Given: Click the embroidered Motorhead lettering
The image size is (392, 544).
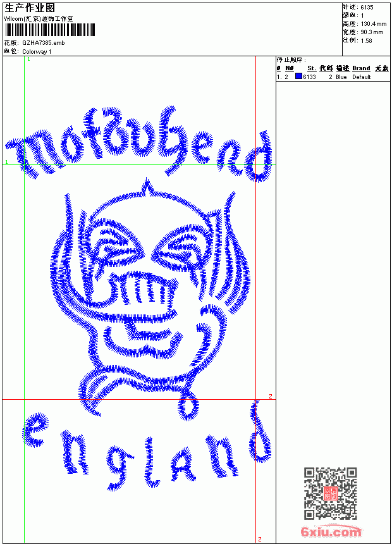Looking at the screenshot, I should click(x=138, y=144).
